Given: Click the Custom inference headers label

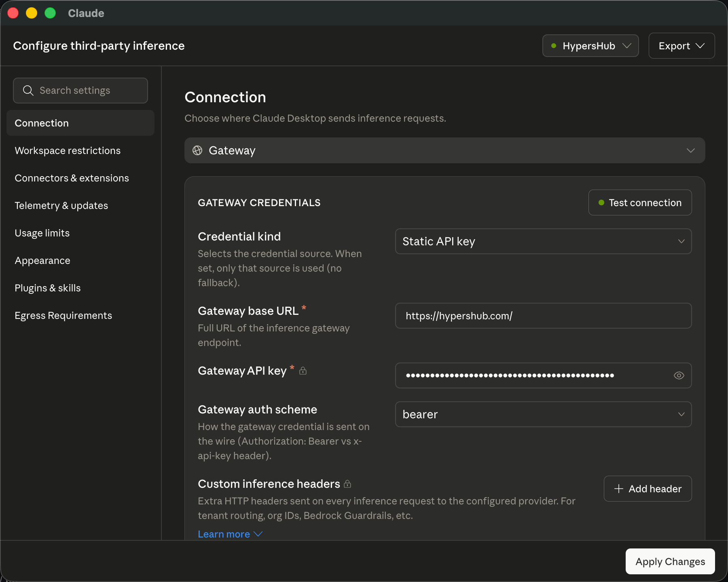Looking at the screenshot, I should point(269,484).
